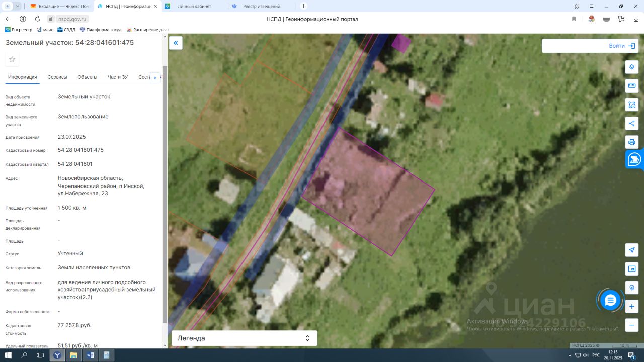
Task: Activate the area selection search tool
Action: [x=632, y=104]
